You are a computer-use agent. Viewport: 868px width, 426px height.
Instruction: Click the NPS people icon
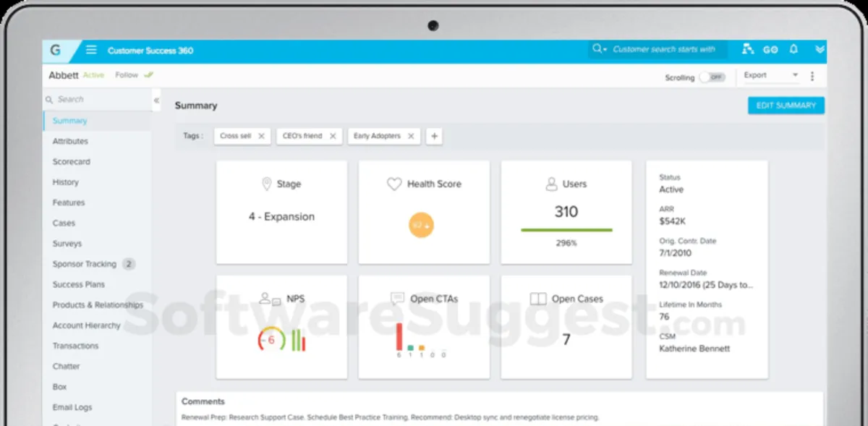point(270,299)
